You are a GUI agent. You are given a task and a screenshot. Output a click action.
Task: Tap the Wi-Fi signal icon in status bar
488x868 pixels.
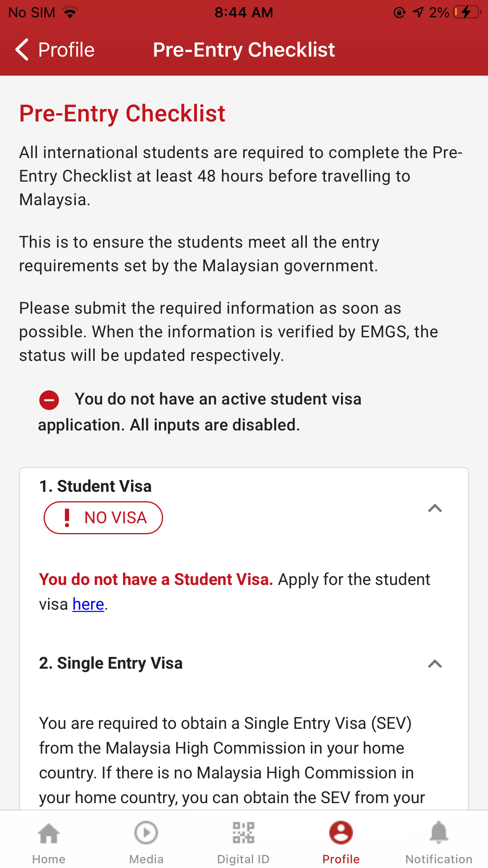(70, 13)
